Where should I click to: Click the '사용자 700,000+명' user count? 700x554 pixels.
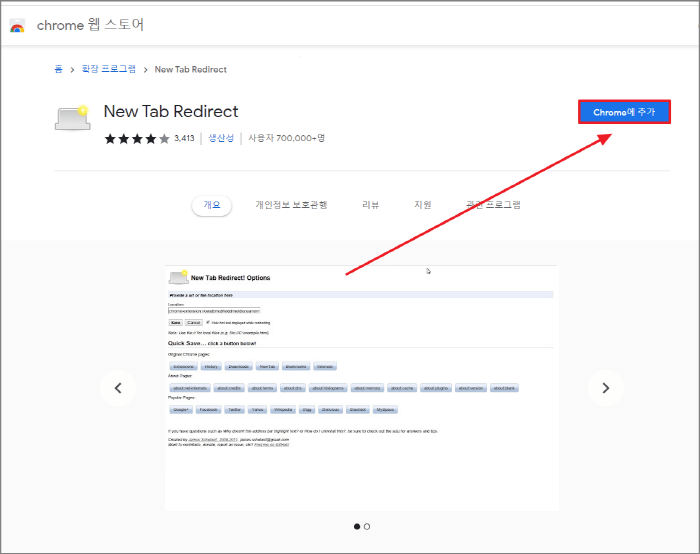[287, 138]
